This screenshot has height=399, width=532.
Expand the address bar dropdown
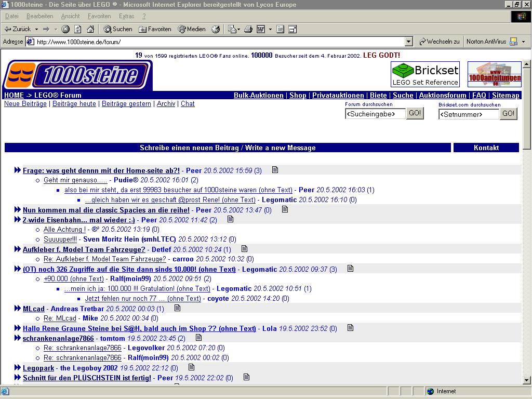409,42
